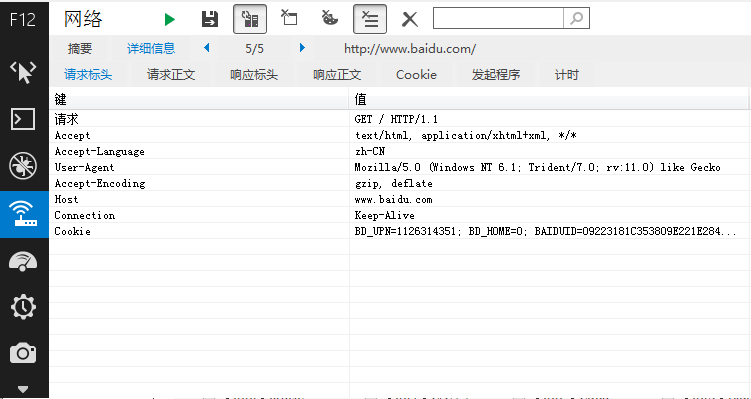Open the 请求标头 tab
The width and height of the screenshot is (751, 399).
coord(88,75)
